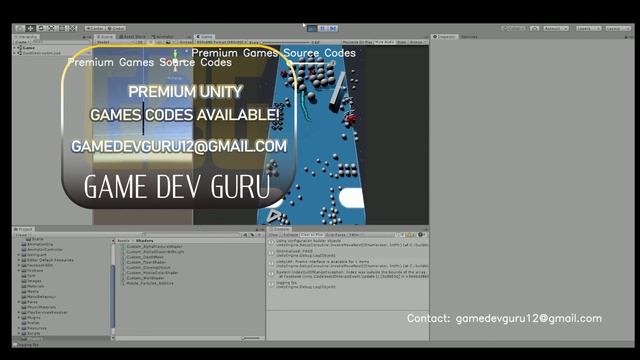Toggle Error Pause in Console

pyautogui.click(x=336, y=235)
